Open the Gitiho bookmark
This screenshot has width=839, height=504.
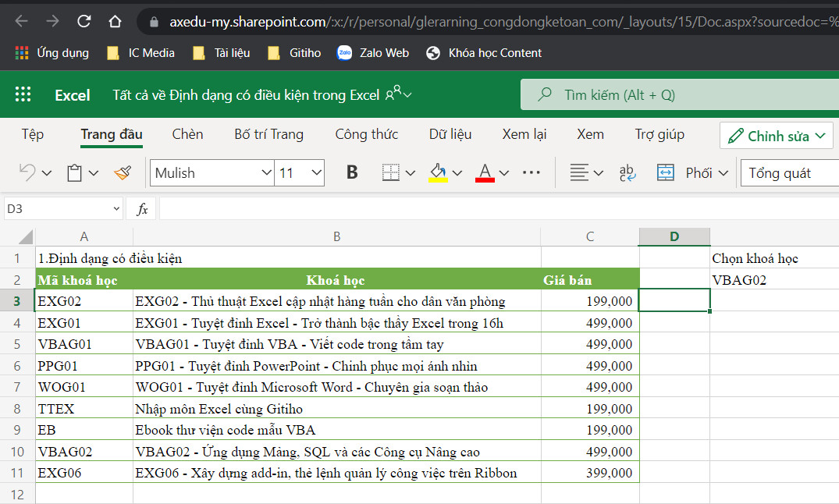tap(300, 53)
